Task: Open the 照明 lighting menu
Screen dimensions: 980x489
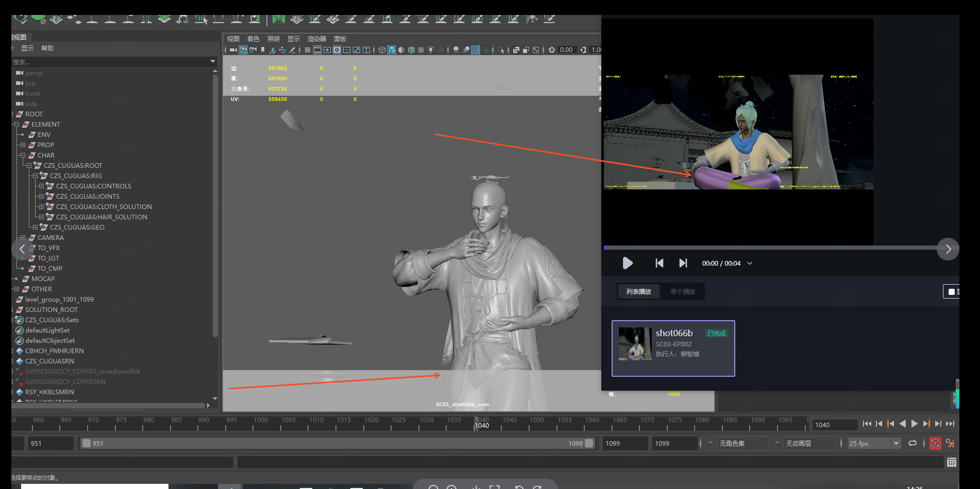Action: (273, 39)
